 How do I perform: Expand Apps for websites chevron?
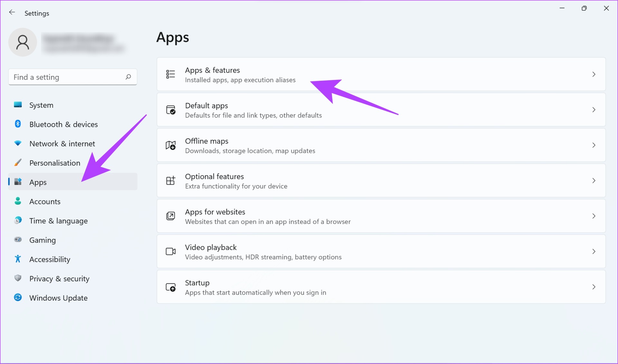tap(594, 216)
